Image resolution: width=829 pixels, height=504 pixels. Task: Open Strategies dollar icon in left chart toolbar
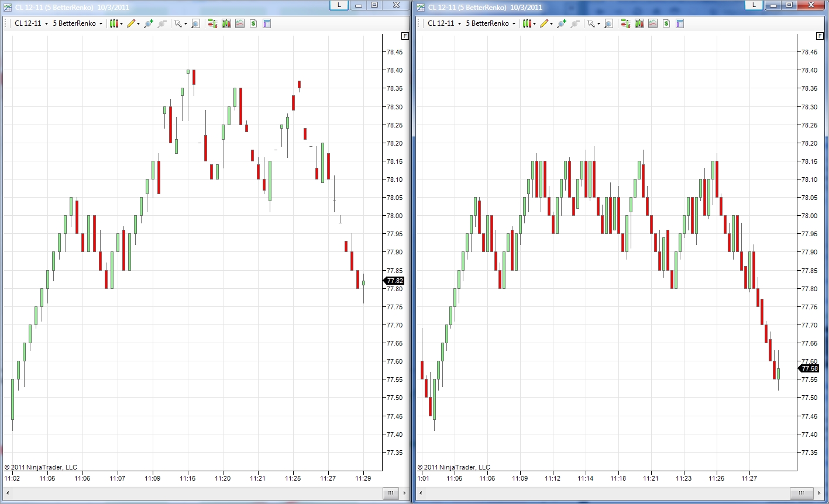[x=253, y=23]
